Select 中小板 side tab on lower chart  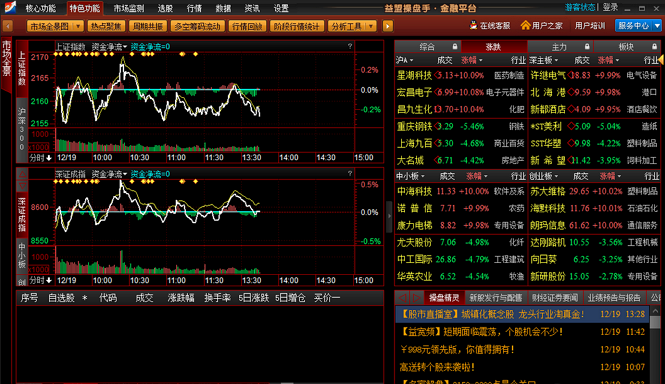(x=21, y=256)
